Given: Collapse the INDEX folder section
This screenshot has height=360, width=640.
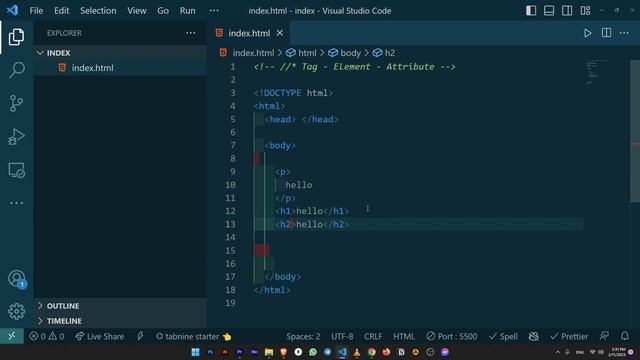Looking at the screenshot, I should (x=120, y=53).
